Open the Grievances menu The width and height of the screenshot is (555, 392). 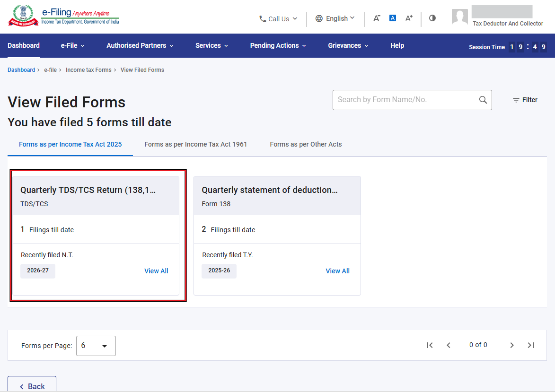pos(348,46)
